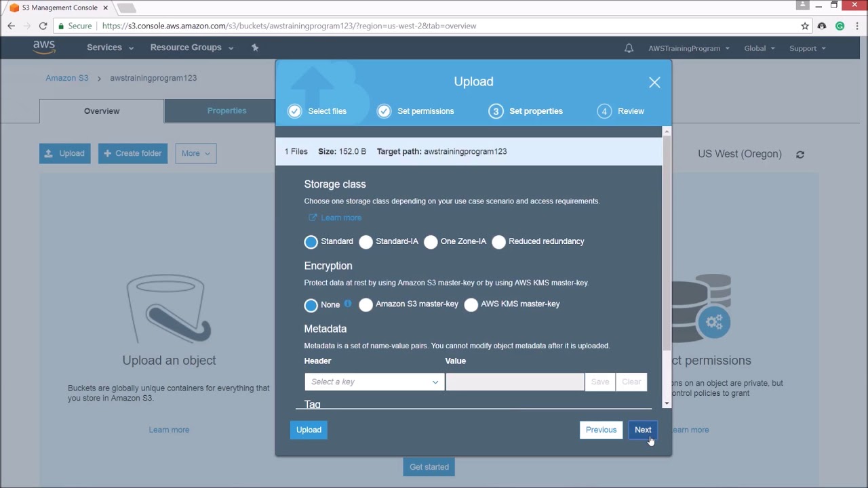This screenshot has width=868, height=488.
Task: Click the scrollbar down arrow in the dialog
Action: 667,404
